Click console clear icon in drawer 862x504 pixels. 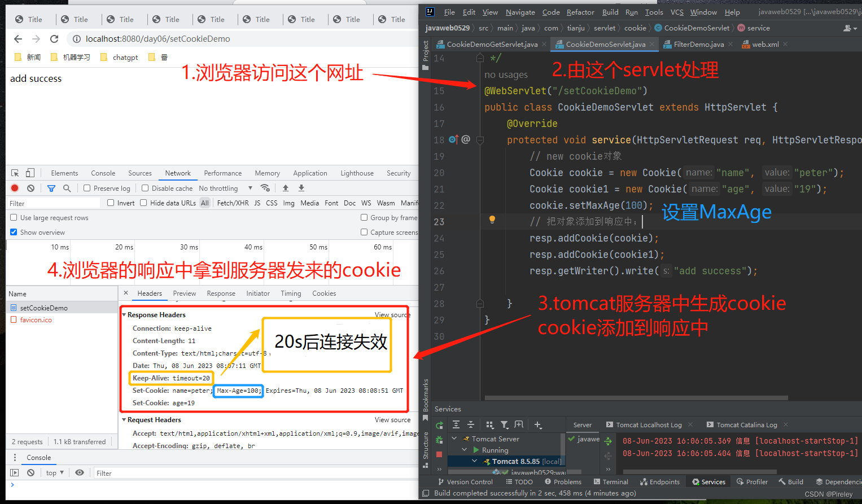(31, 472)
